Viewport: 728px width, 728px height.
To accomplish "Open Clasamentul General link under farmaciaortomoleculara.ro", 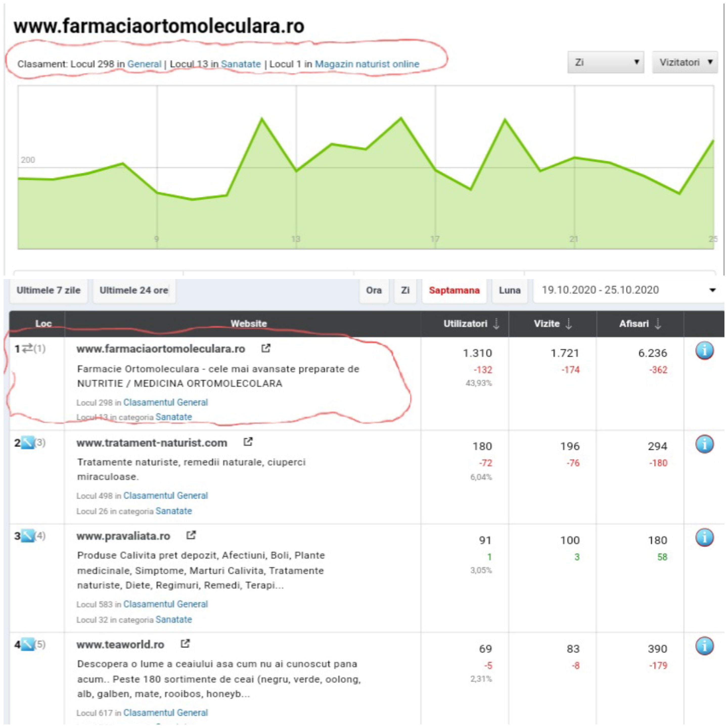I will [x=166, y=402].
